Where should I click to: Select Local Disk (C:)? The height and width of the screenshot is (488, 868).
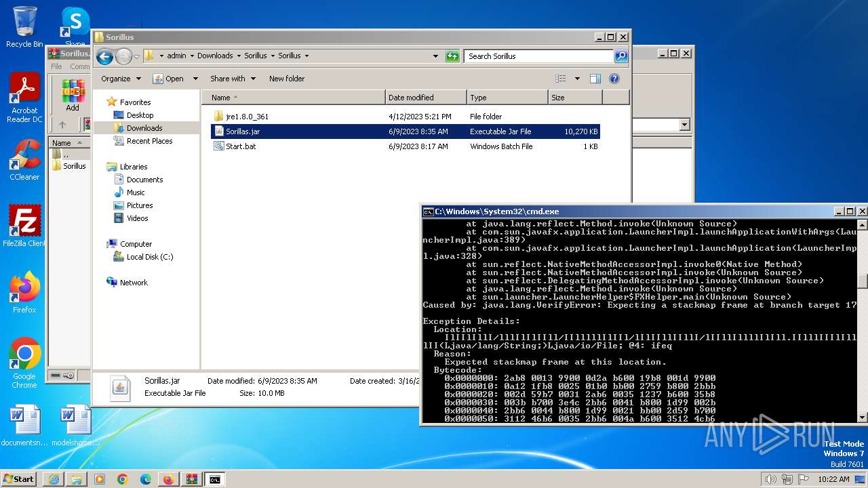coord(149,257)
